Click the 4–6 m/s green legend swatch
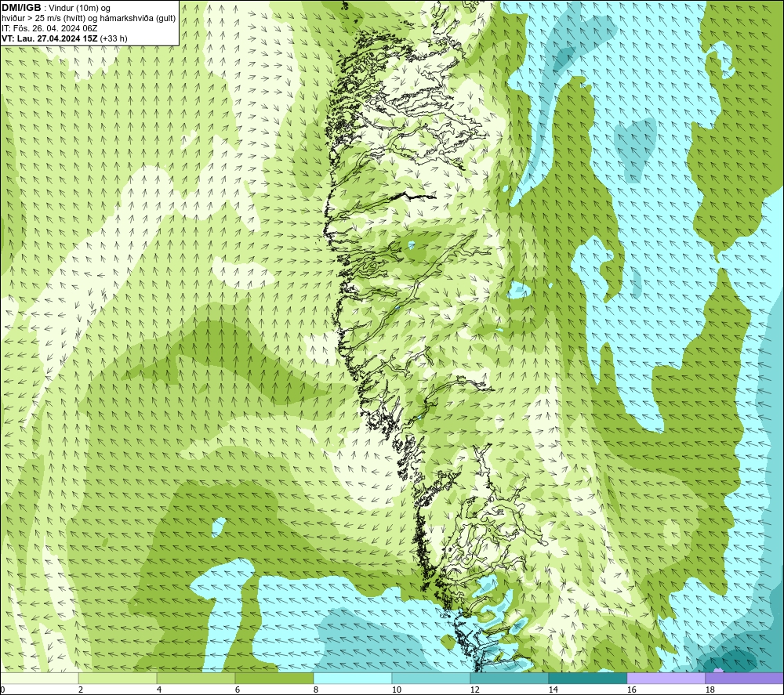 click(196, 678)
